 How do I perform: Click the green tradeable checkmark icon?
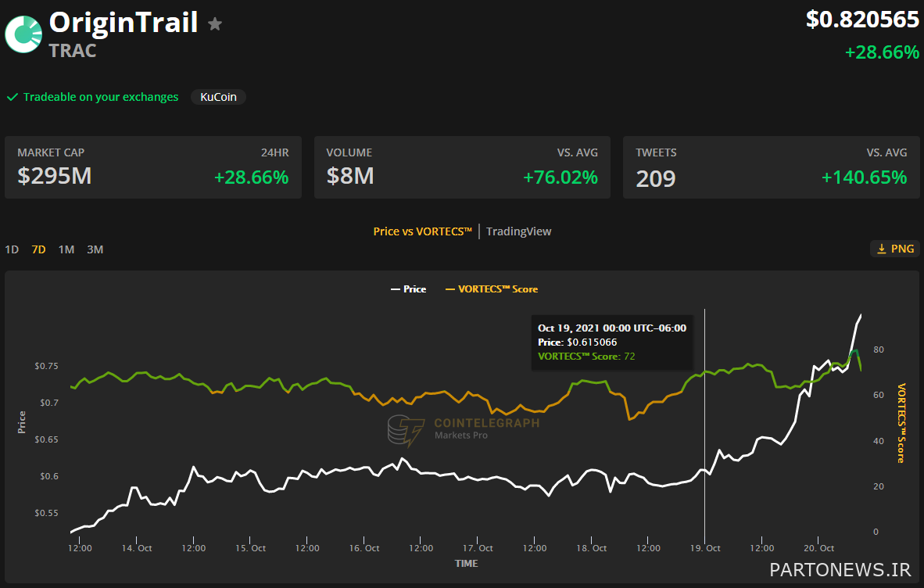13,97
